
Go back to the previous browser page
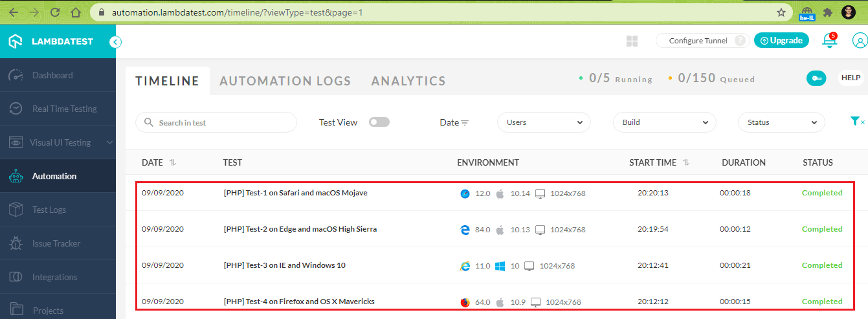14,12
